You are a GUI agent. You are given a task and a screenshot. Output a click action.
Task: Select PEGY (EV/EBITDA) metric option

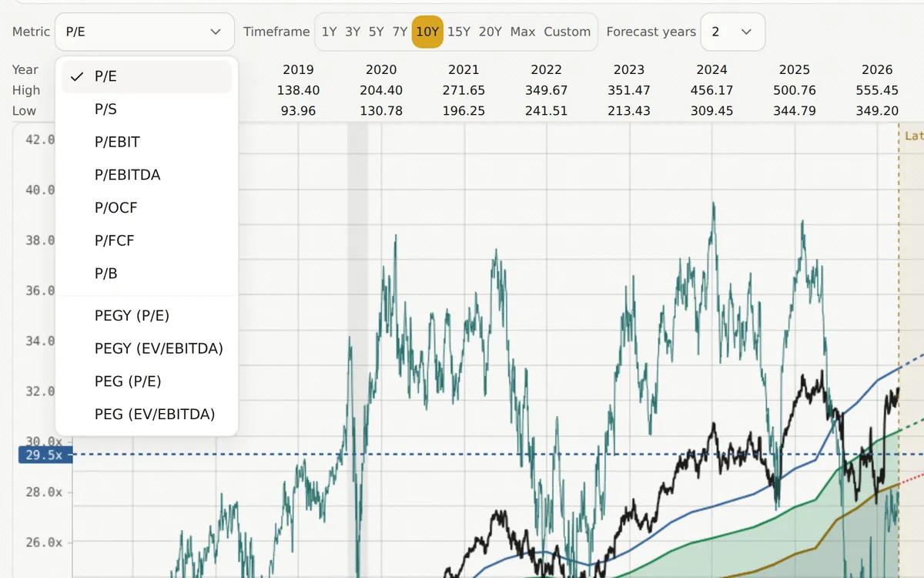point(146,348)
